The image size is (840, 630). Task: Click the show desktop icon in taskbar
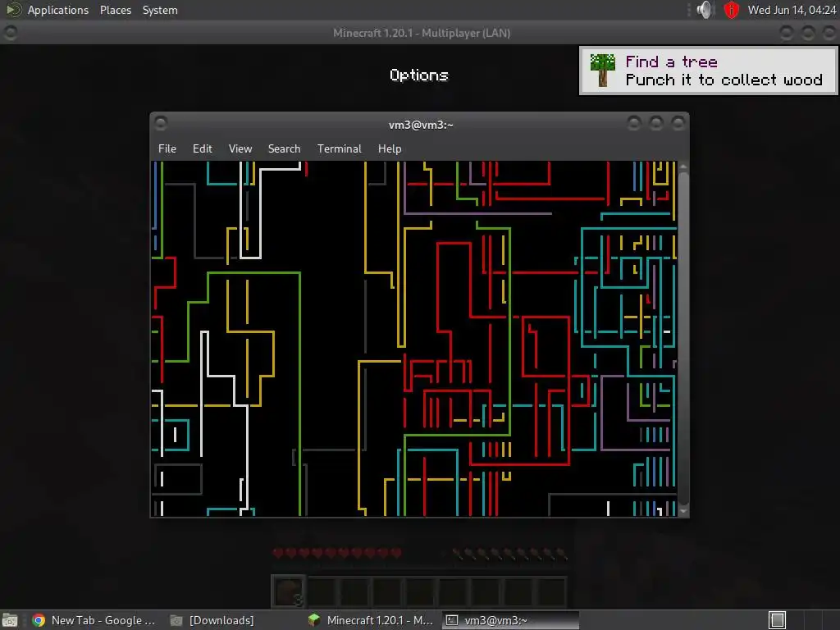(10, 620)
